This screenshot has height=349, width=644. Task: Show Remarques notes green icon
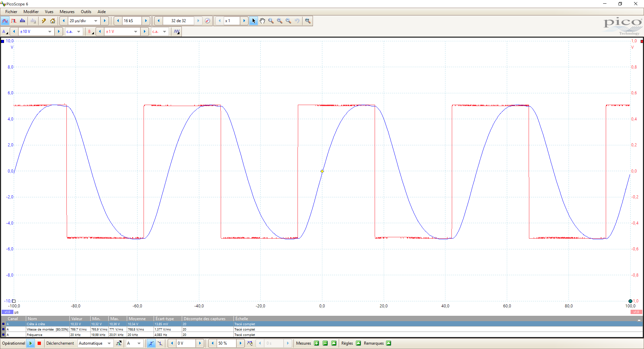pos(389,343)
